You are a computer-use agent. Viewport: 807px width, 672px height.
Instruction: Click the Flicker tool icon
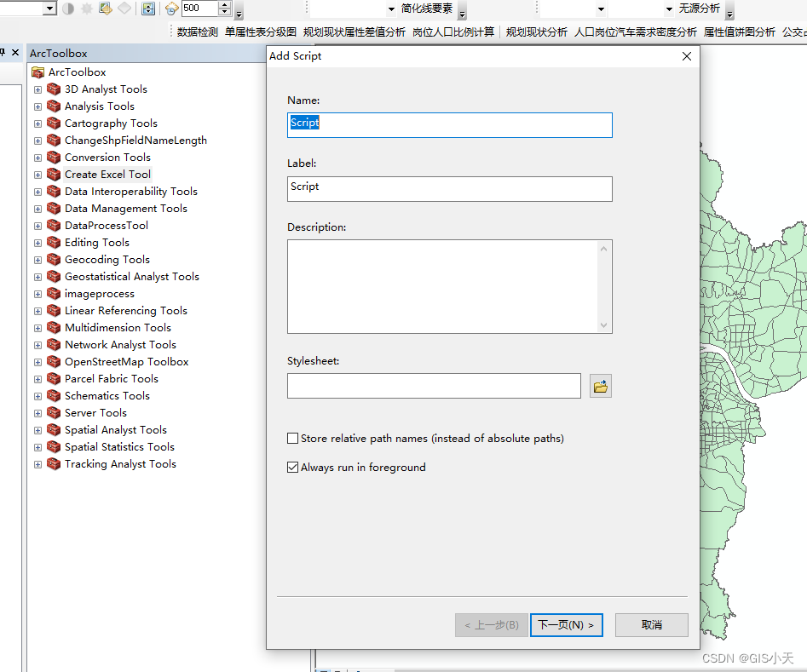172,9
